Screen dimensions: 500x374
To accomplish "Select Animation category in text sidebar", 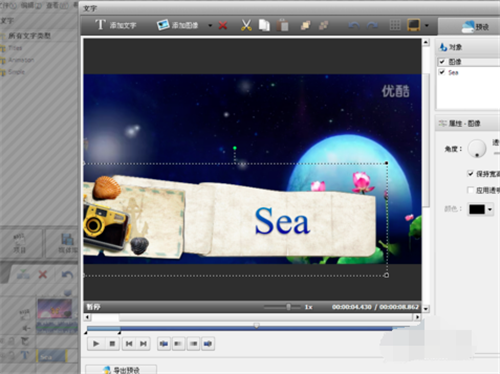I will (21, 60).
